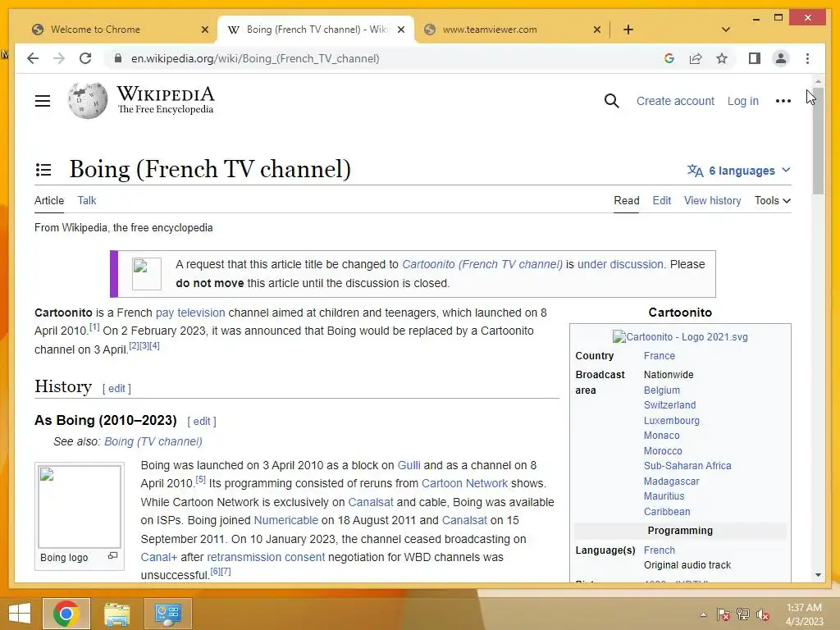Bookmark this page with the star icon
This screenshot has height=630, width=840.
(722, 58)
